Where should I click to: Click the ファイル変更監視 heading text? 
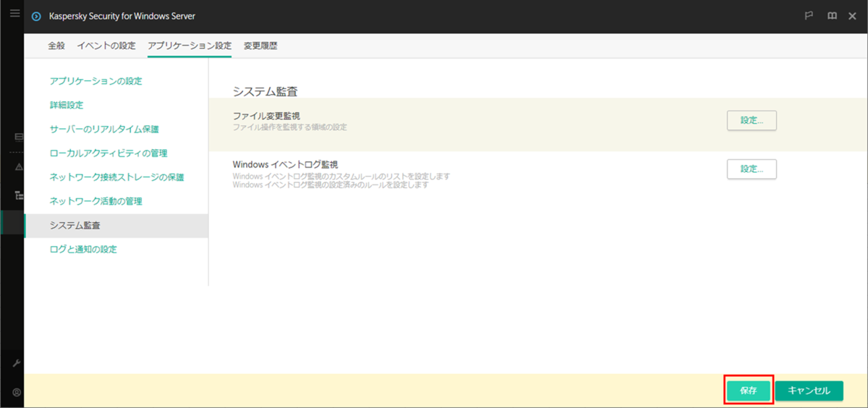tap(266, 116)
